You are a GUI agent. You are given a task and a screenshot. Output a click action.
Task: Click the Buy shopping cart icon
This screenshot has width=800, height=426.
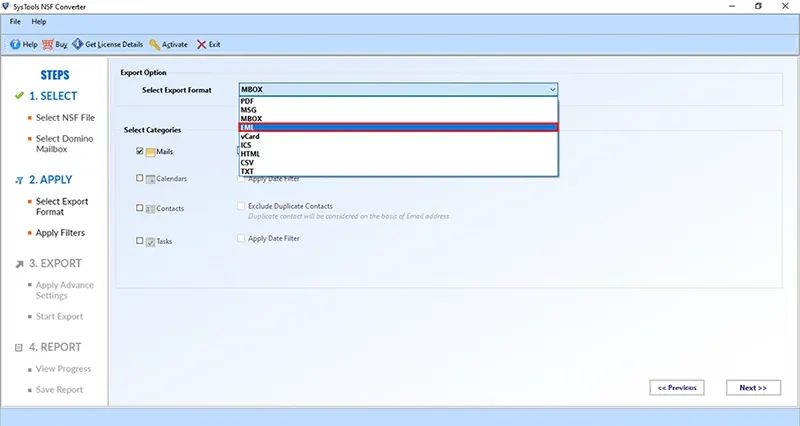point(48,44)
